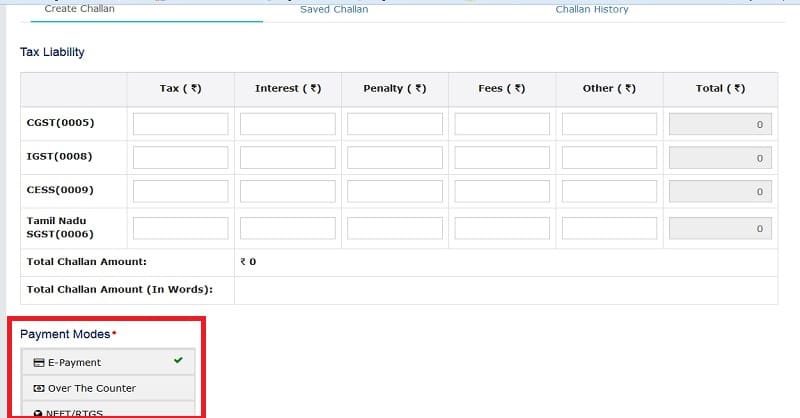Click the IGST(0008) Tax input field
Screen dimensions: 800x418
pyautogui.click(x=181, y=158)
